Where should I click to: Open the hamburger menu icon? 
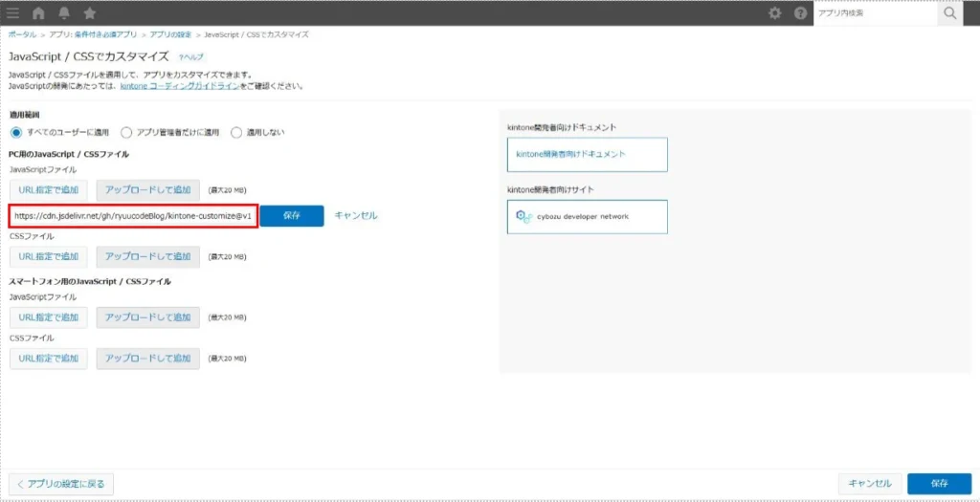tap(12, 13)
